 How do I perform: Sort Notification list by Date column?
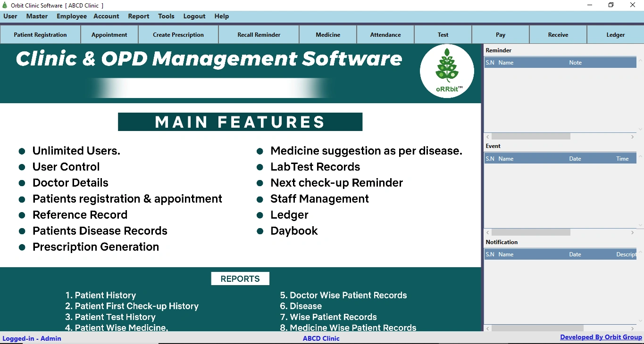(575, 254)
